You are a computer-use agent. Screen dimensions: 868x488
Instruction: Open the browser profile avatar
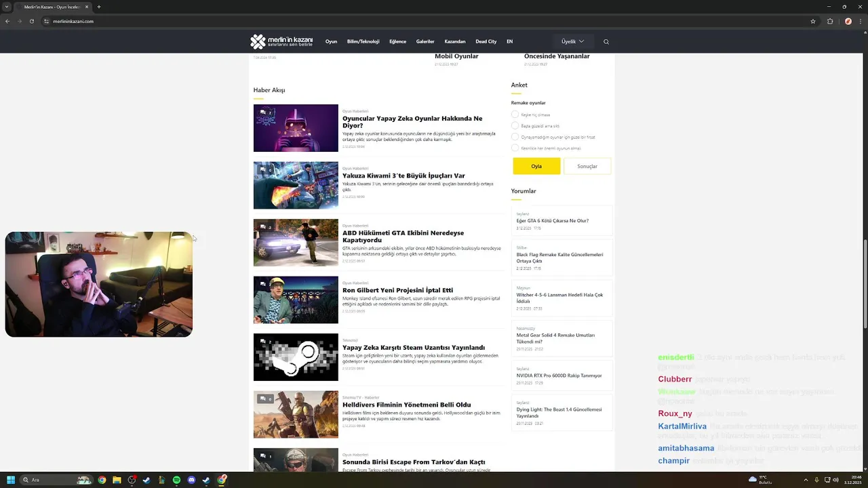point(848,21)
